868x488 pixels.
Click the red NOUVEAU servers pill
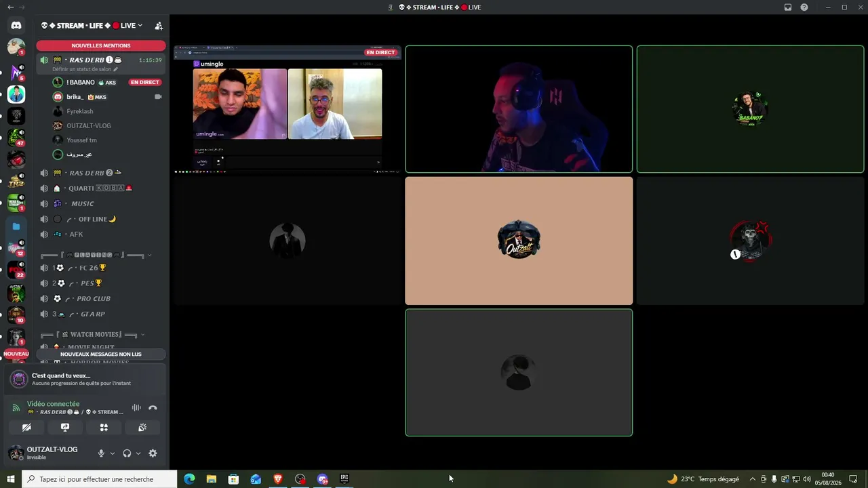pos(16,354)
